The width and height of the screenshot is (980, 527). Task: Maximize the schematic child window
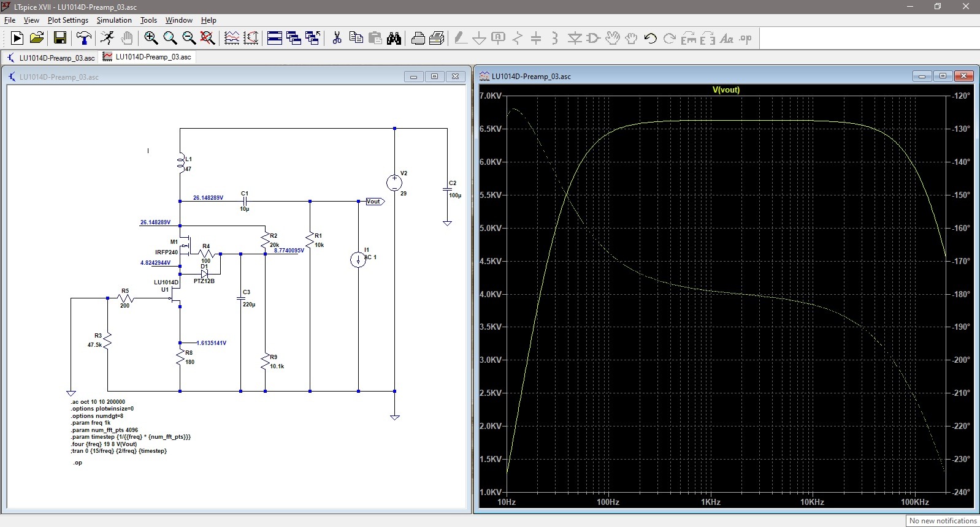point(434,77)
